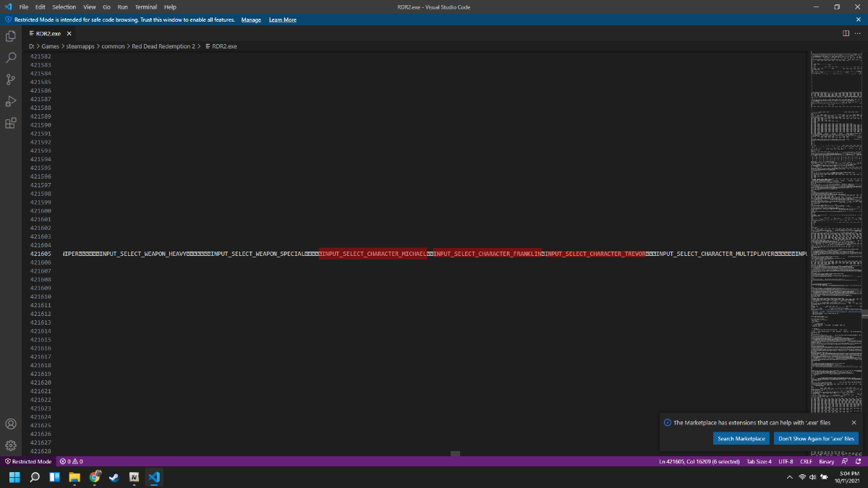Open Steam from the Windows taskbar
868x488 pixels.
coord(114,477)
